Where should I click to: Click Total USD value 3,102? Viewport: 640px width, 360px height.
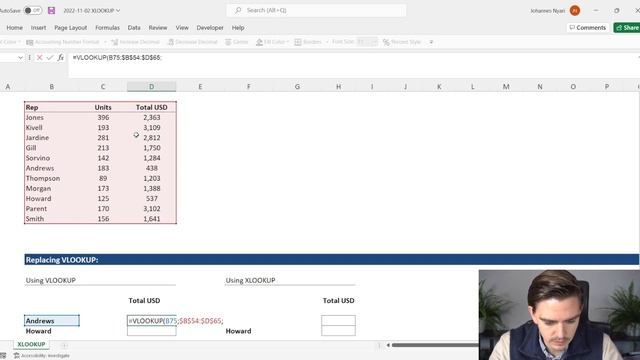[x=151, y=209]
